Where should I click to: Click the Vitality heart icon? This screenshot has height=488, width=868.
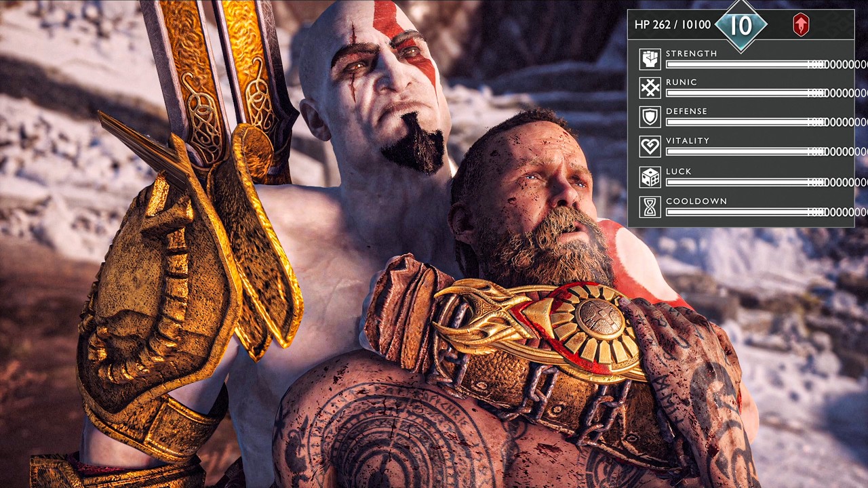click(x=650, y=146)
